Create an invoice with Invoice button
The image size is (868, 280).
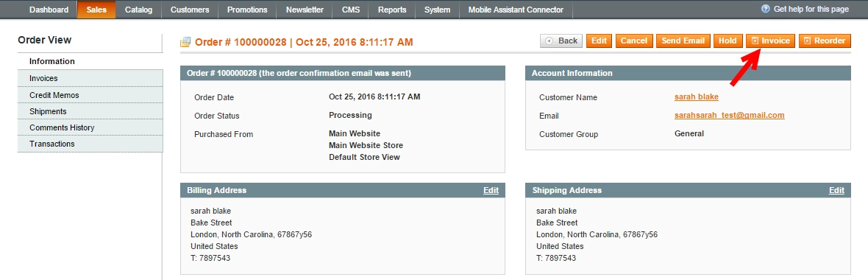pyautogui.click(x=771, y=41)
